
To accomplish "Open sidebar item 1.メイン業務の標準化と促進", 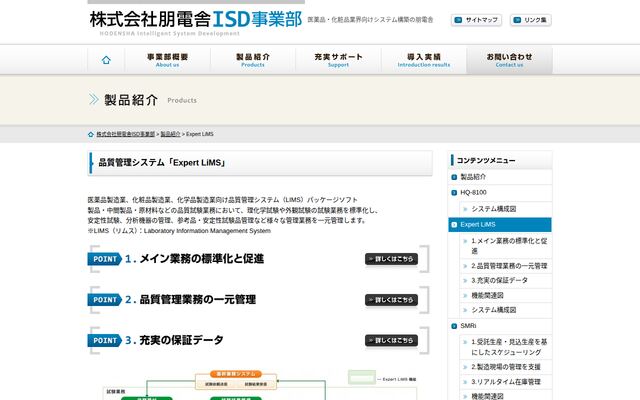I will point(509,246).
